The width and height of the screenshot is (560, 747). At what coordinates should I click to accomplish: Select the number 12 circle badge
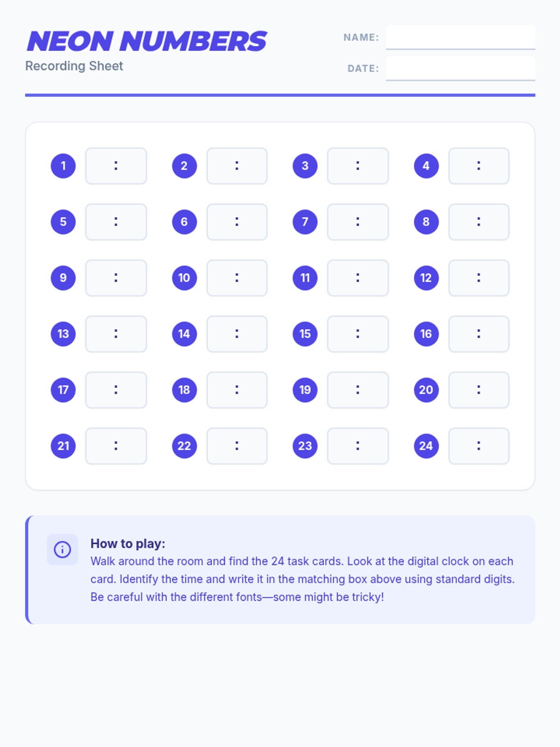426,278
